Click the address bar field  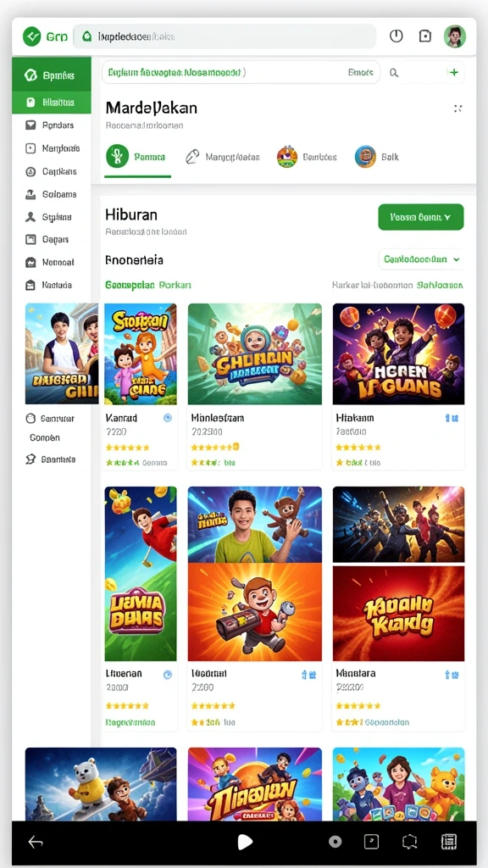(225, 36)
